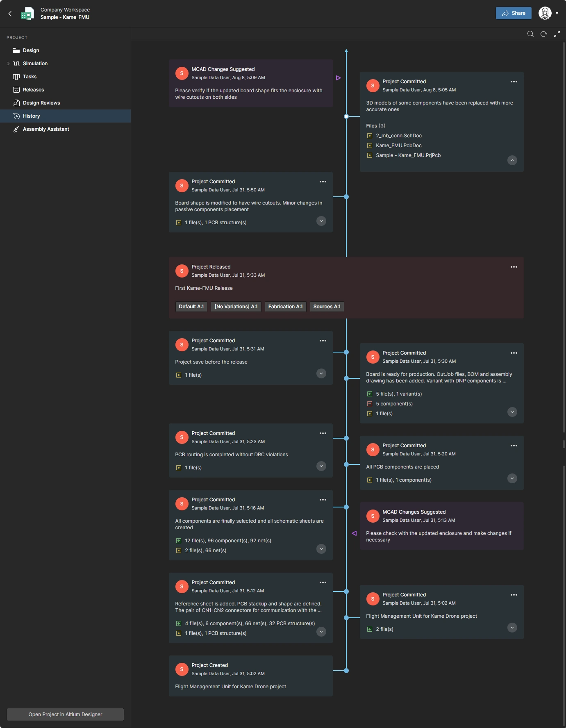The width and height of the screenshot is (566, 728).
Task: Open ellipsis menu on Aug 8 5:05 AM commit
Action: (x=514, y=82)
